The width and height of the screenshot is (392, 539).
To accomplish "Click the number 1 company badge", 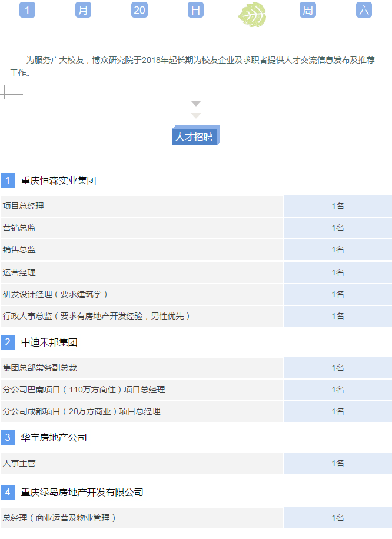I will (x=8, y=181).
